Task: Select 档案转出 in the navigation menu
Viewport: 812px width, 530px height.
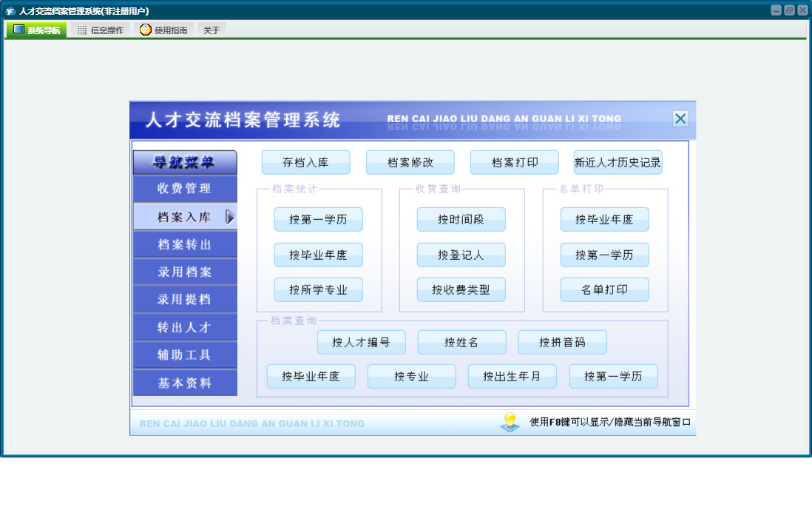Action: [185, 244]
